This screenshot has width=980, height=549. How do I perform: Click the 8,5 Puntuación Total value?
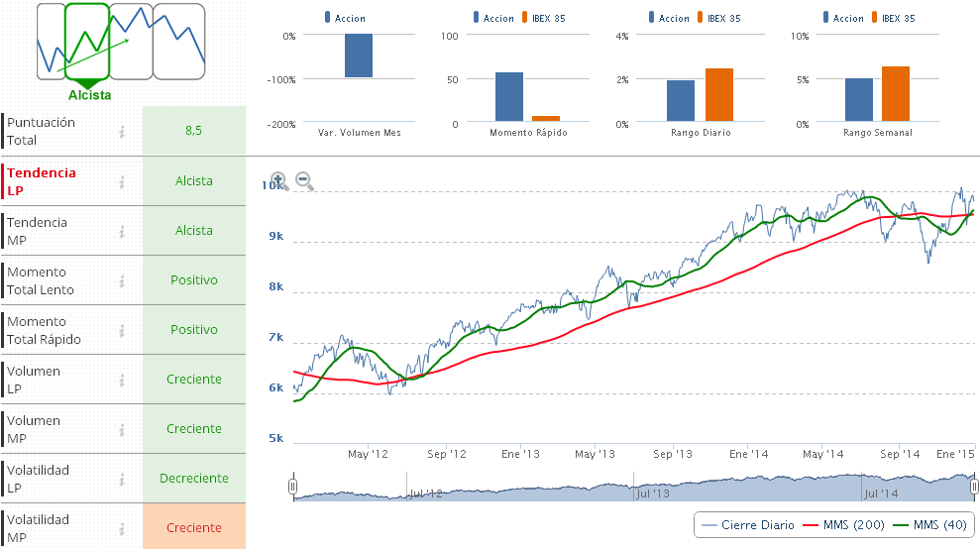click(x=194, y=131)
